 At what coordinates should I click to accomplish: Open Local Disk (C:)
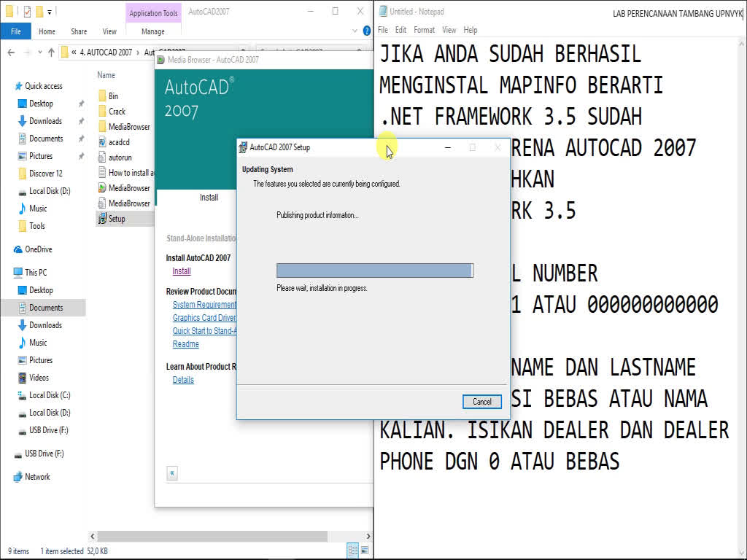[44, 395]
